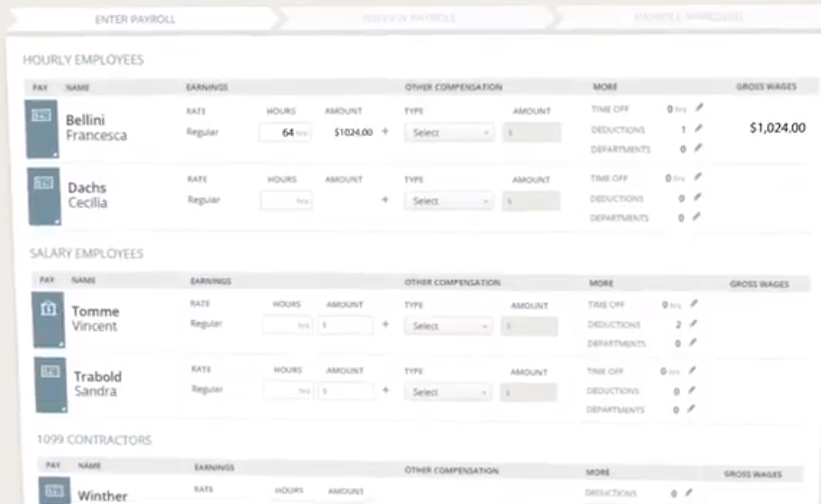Image resolution: width=821 pixels, height=504 pixels.
Task: Click the pay icon for Dachs Cecilia
Action: coord(44,197)
